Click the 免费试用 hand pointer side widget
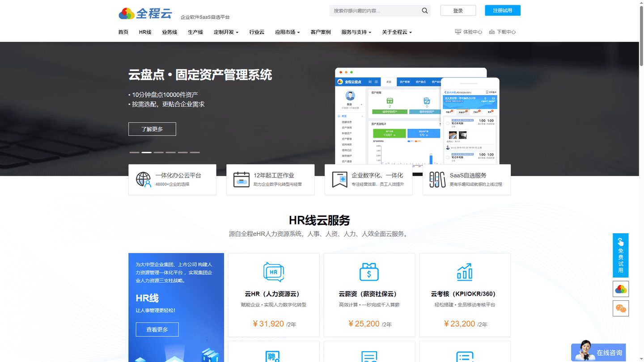This screenshot has height=362, width=644. pos(621,255)
